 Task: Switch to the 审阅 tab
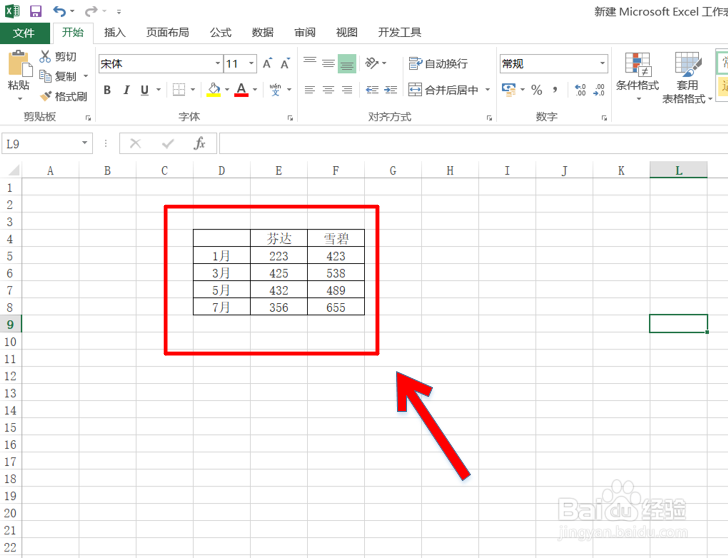click(305, 32)
